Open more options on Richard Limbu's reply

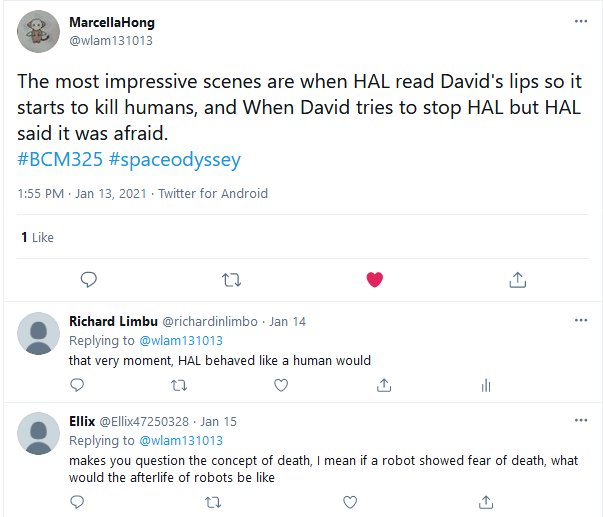581,321
